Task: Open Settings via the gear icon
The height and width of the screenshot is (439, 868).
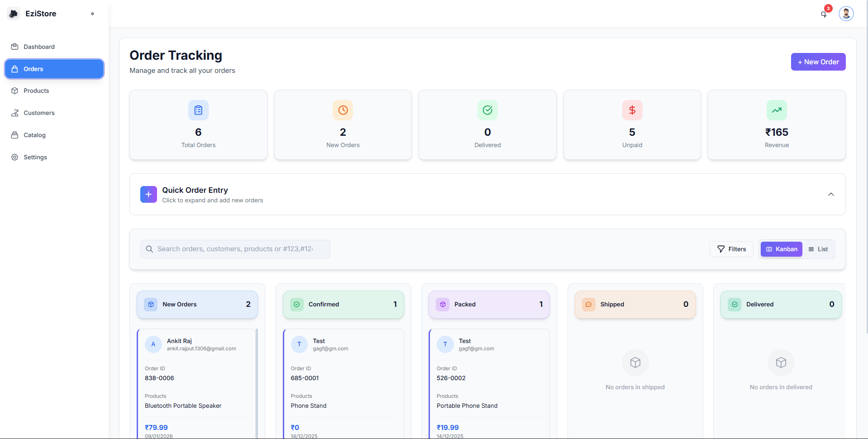Action: click(x=15, y=157)
